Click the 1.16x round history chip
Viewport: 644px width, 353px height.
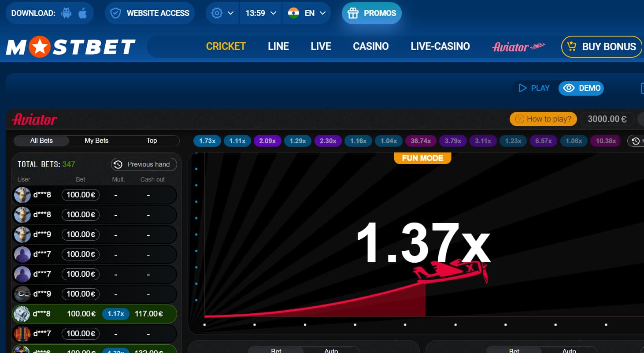358,141
